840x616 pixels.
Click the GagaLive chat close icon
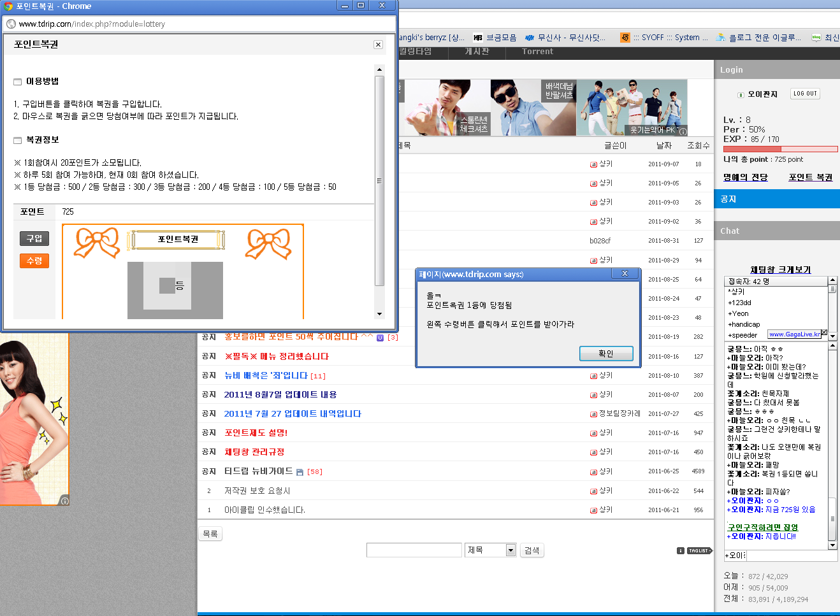click(x=824, y=333)
